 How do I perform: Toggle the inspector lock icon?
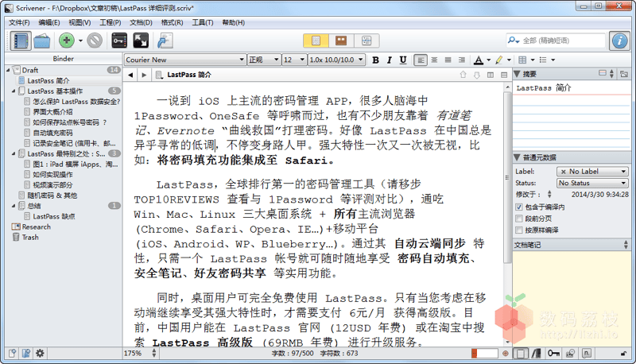click(624, 354)
